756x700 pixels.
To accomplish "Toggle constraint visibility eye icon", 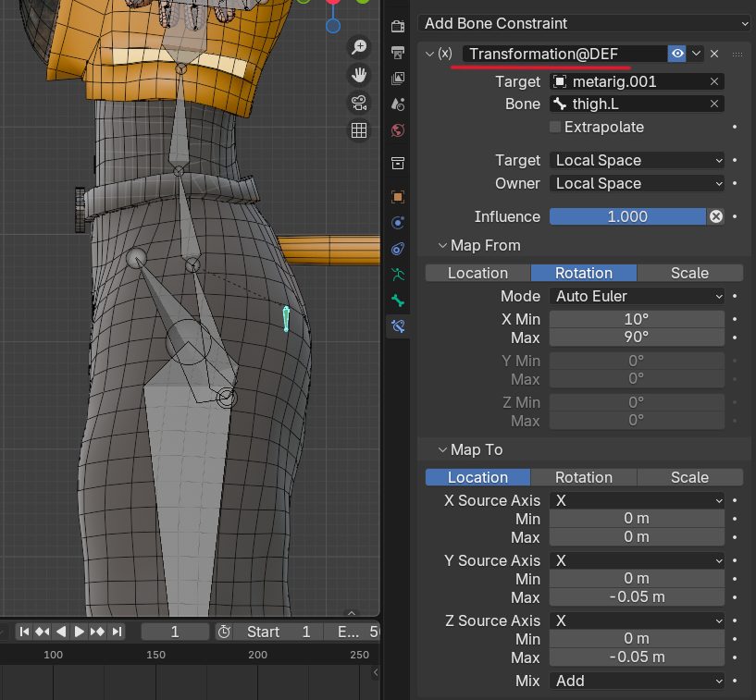I will coord(677,55).
